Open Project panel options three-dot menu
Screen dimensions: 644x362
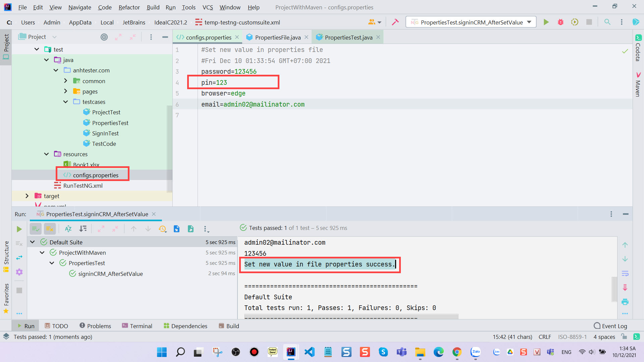coord(151,37)
